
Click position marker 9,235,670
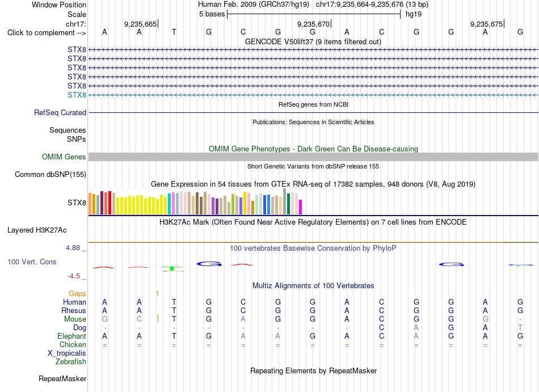click(x=314, y=24)
